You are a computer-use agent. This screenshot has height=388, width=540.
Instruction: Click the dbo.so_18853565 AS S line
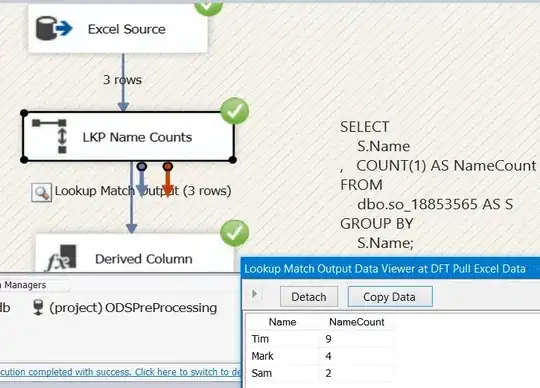click(x=435, y=204)
